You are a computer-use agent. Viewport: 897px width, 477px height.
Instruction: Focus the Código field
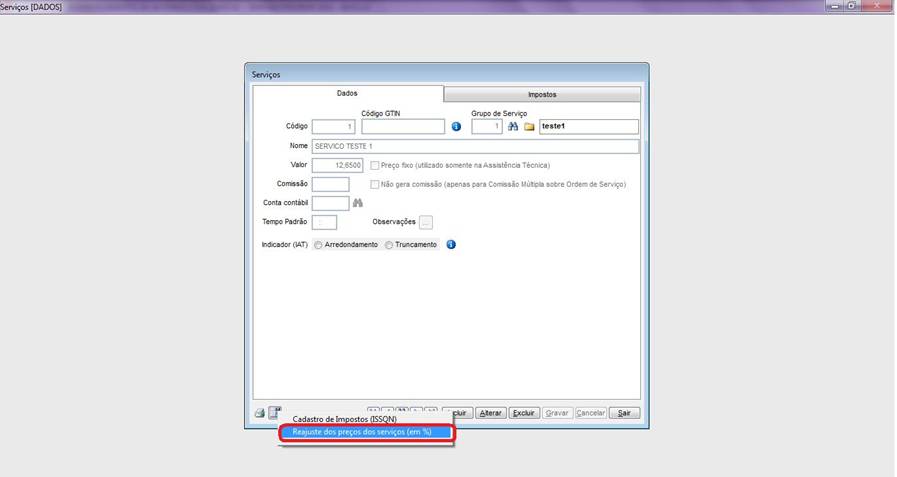[334, 127]
